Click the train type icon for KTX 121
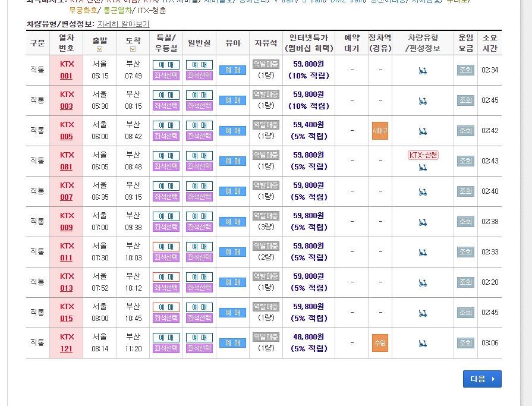Screen dimensions: 532x406 click(423, 342)
